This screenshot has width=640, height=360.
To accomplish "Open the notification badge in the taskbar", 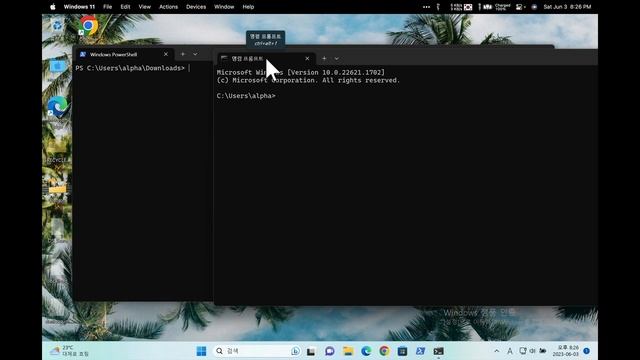I will [x=586, y=351].
